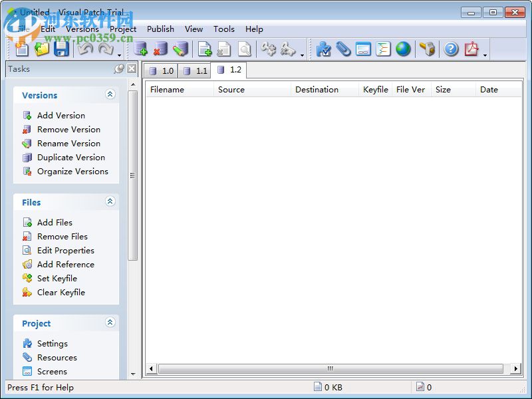The image size is (532, 399).
Task: Click the Help question mark icon
Action: click(452, 49)
